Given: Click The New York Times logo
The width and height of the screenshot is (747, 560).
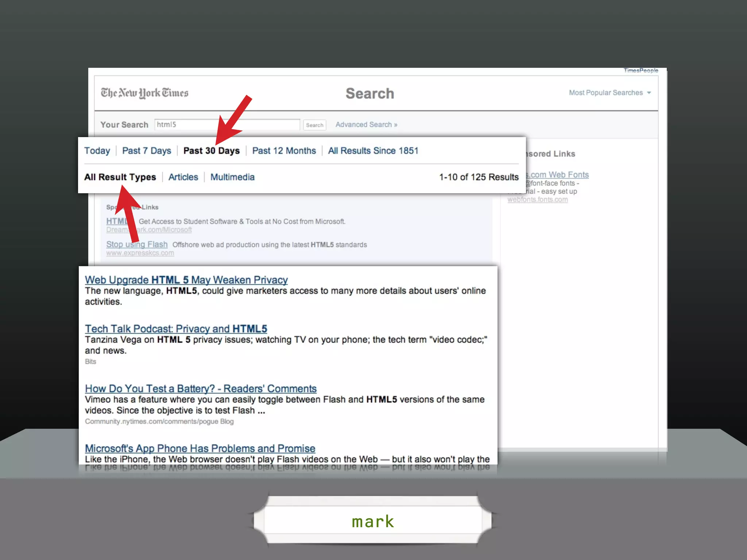Looking at the screenshot, I should coord(144,93).
